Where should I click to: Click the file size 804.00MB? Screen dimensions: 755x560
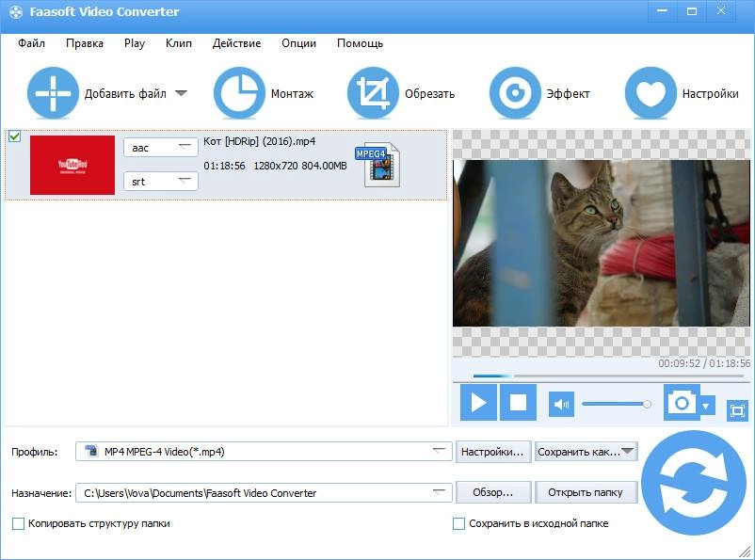[324, 166]
